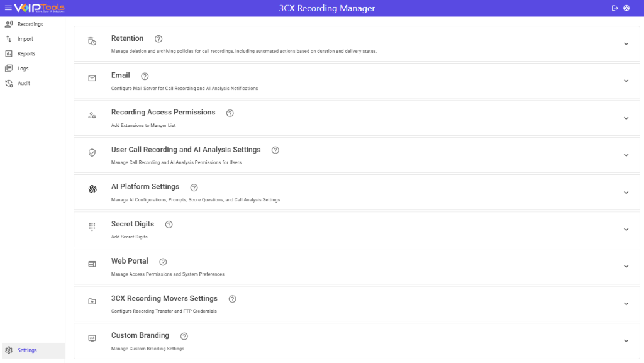
Task: Click the shield icon for User Call Recording
Action: pos(92,153)
